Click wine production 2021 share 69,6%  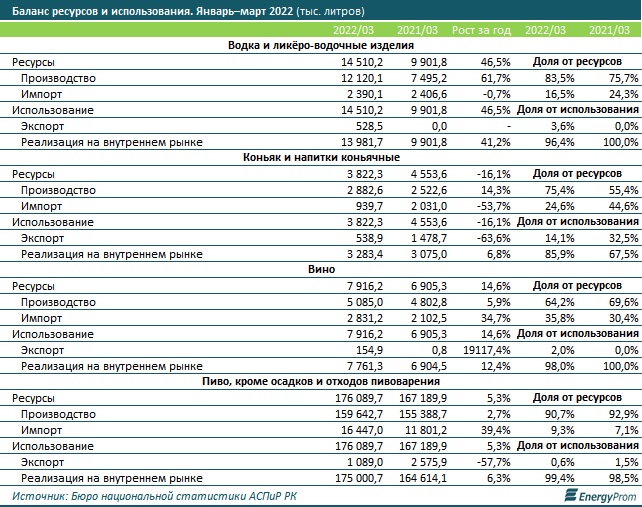pyautogui.click(x=623, y=302)
